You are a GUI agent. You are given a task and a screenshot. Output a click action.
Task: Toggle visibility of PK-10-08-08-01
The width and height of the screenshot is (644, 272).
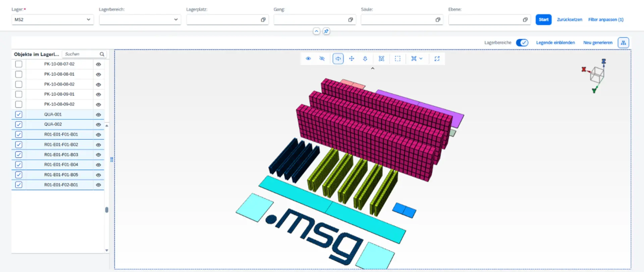pos(98,74)
